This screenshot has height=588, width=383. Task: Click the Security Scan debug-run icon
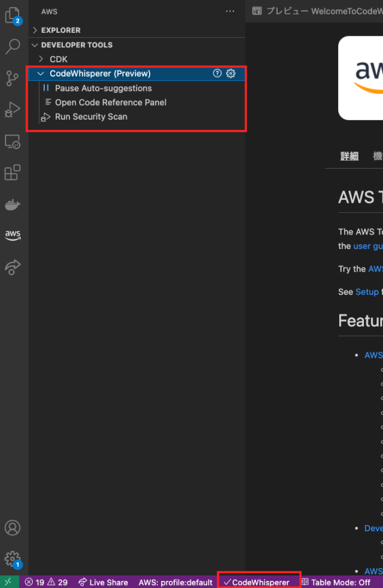45,117
